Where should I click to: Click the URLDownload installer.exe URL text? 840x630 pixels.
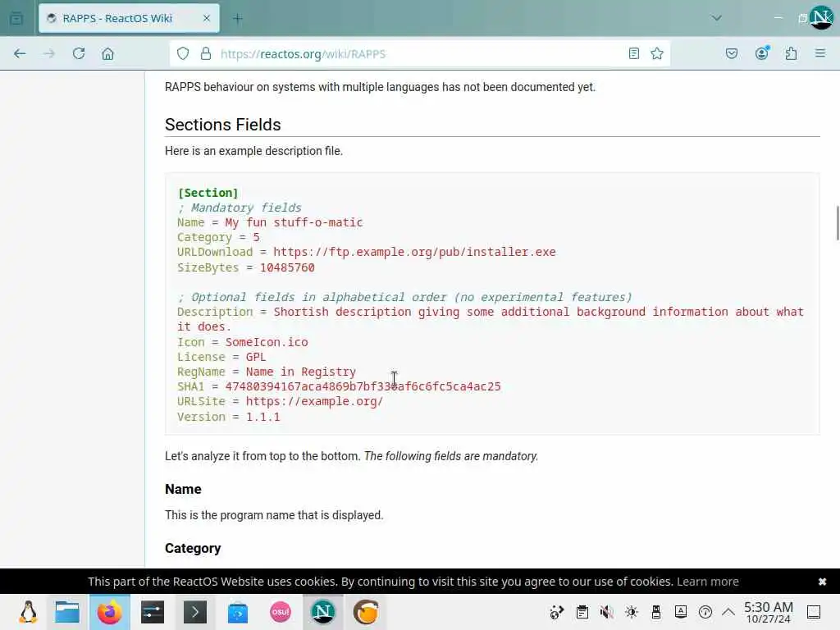click(x=414, y=252)
